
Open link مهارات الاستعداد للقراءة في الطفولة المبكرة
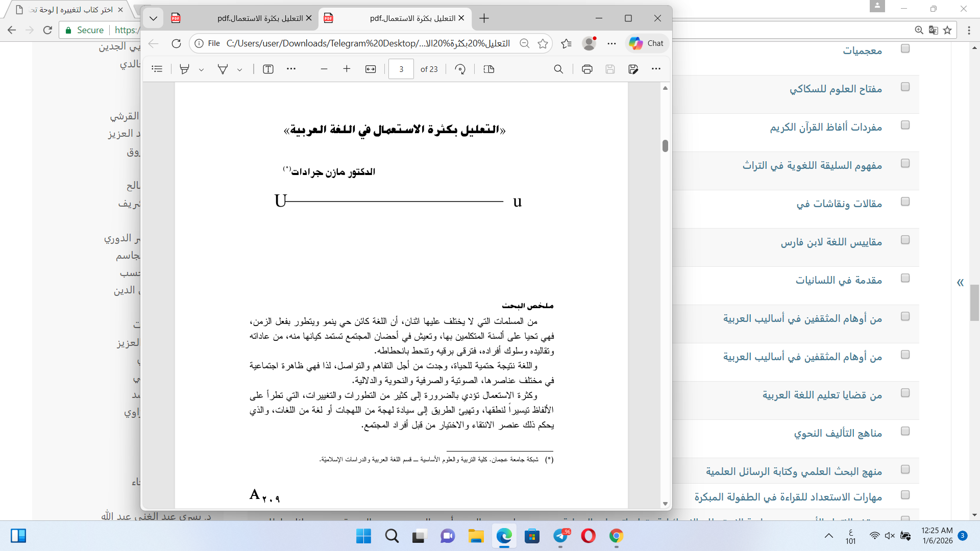click(788, 497)
